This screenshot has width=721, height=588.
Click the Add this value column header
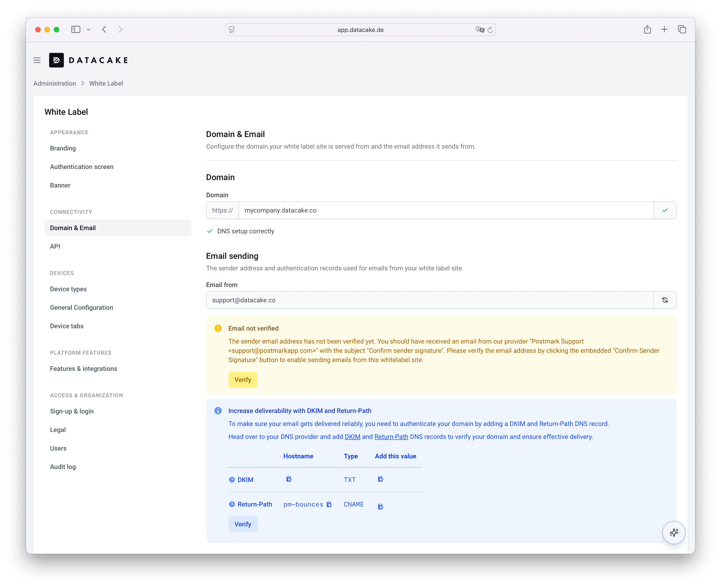tap(395, 456)
